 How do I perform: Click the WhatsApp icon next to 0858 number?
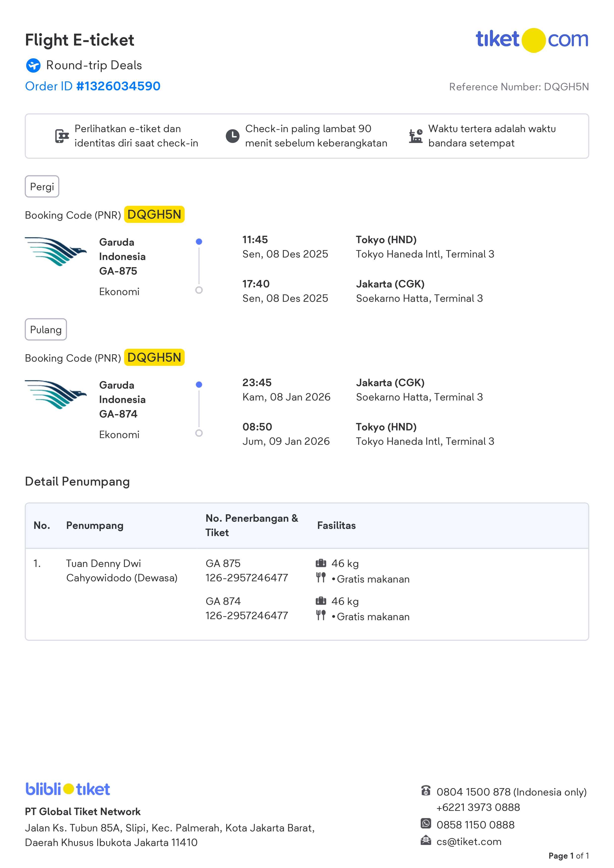(426, 823)
